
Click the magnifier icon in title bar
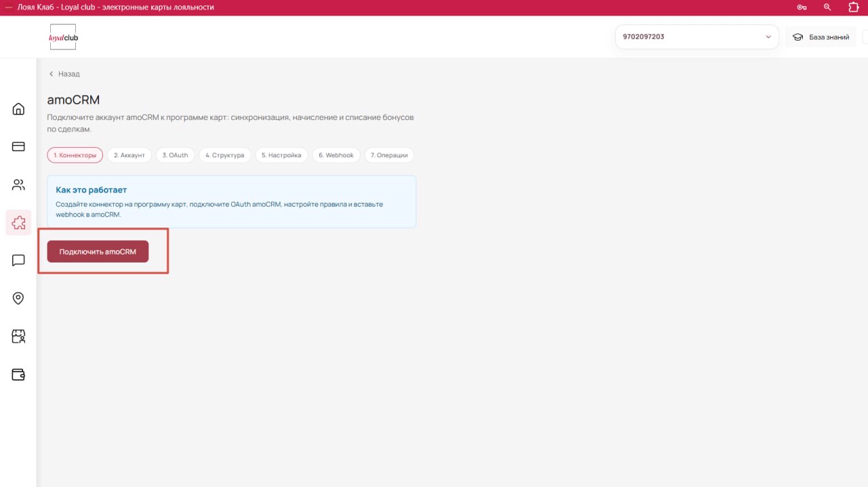coord(827,7)
